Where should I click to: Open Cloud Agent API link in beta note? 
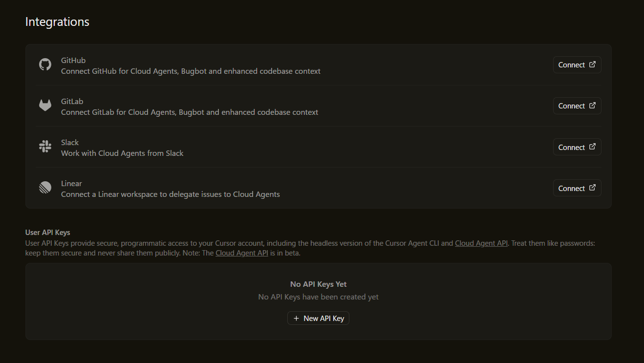point(241,253)
